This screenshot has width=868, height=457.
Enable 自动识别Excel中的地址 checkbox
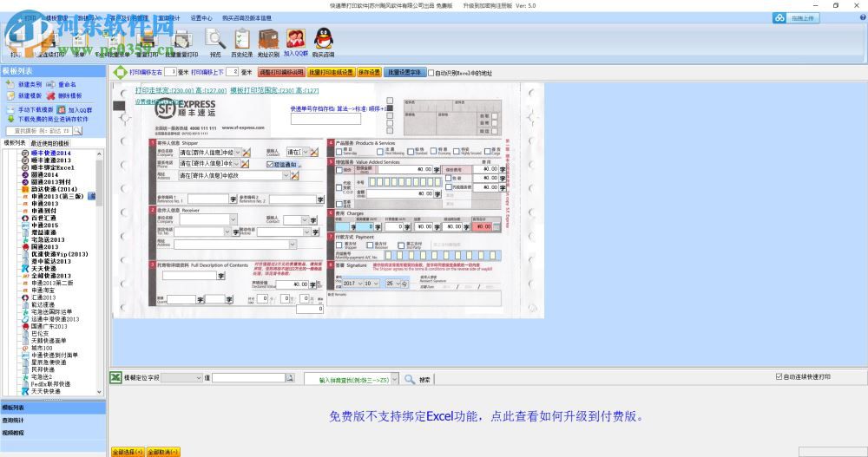click(431, 73)
